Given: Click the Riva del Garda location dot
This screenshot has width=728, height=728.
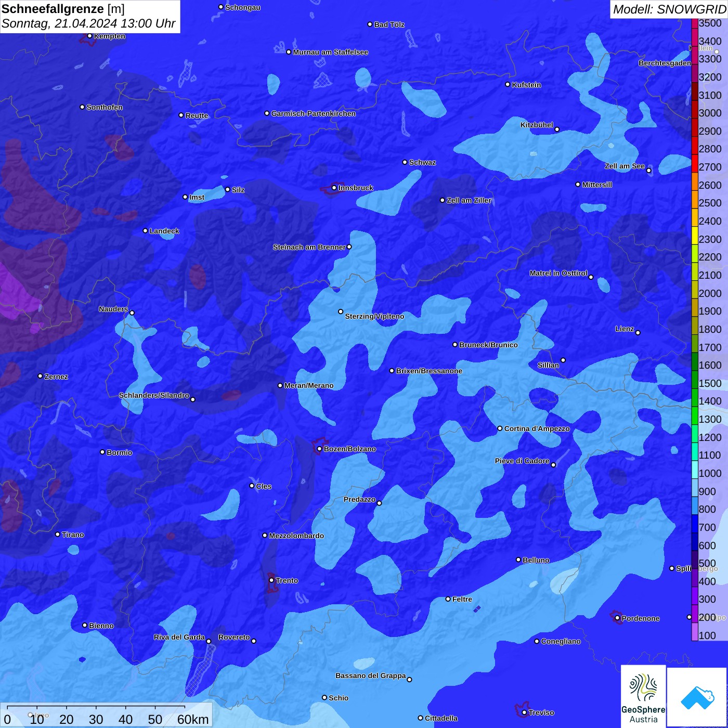Looking at the screenshot, I should click(x=209, y=641).
